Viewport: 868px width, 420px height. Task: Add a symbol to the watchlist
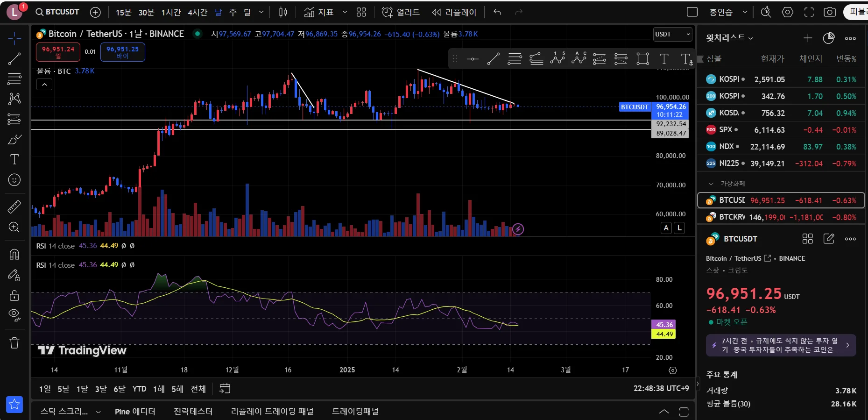tap(808, 38)
